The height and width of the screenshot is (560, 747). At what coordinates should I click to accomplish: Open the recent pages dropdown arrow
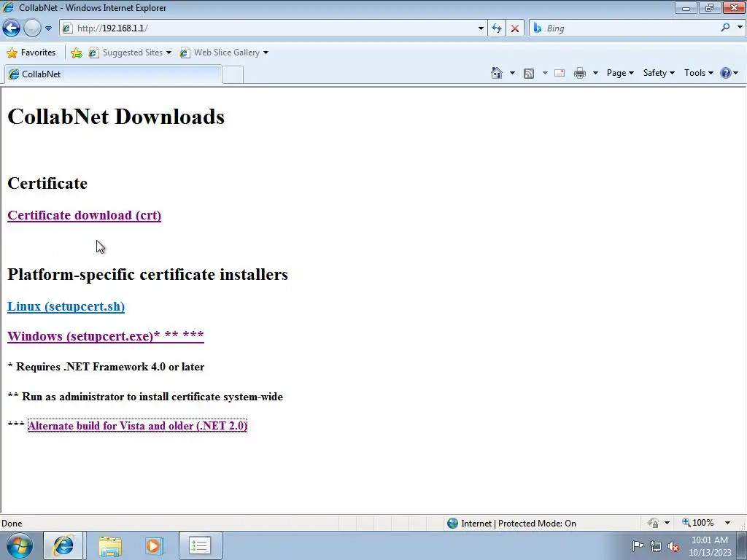pos(48,28)
